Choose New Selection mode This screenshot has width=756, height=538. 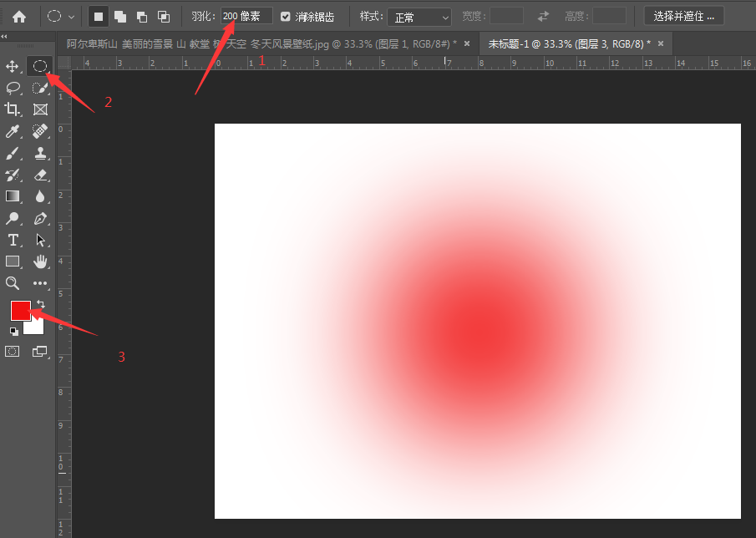[99, 17]
